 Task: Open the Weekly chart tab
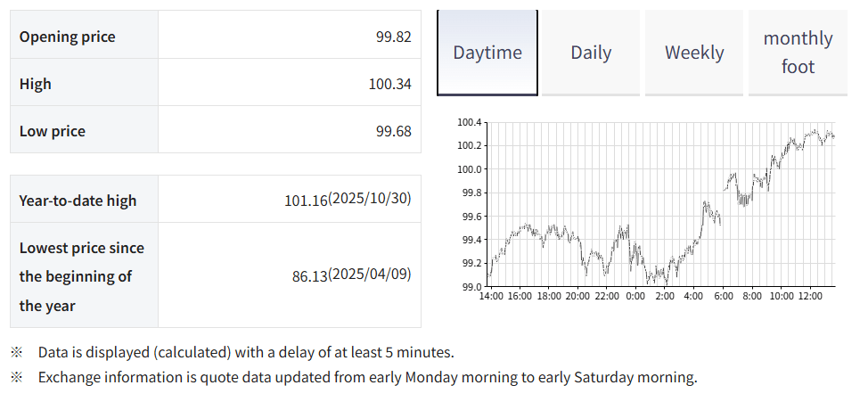click(x=694, y=53)
